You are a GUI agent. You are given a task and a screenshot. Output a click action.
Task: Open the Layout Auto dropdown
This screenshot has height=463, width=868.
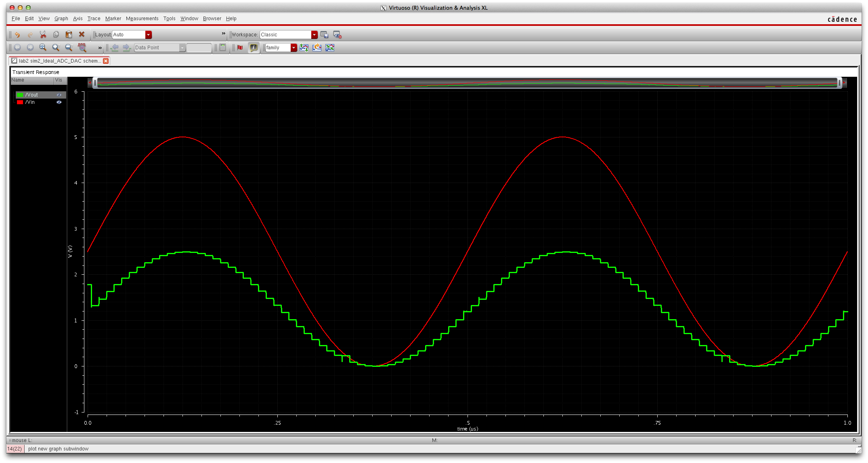(x=149, y=35)
